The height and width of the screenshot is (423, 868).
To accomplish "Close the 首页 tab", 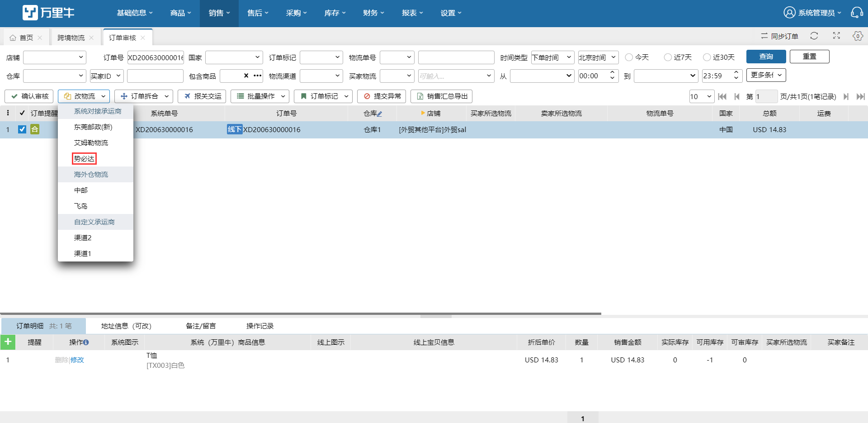I will point(40,38).
